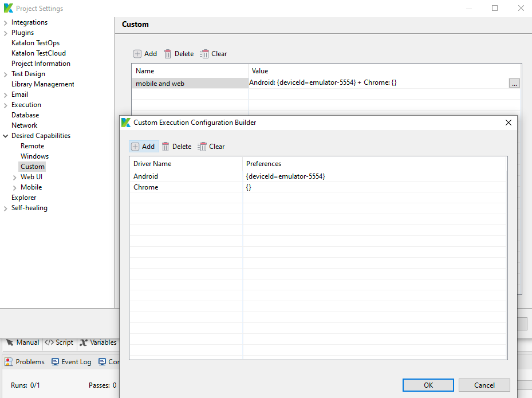Expand the Web UI capabilities node

pyautogui.click(x=14, y=178)
